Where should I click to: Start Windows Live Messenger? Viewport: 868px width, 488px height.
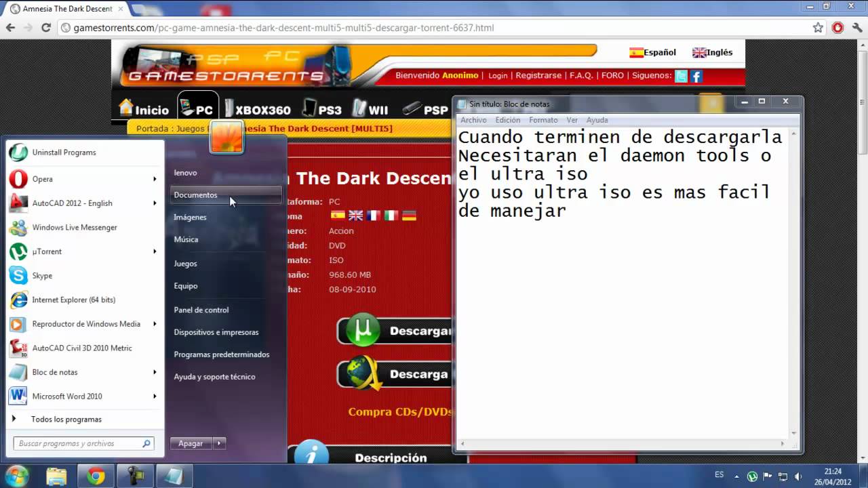(x=85, y=227)
